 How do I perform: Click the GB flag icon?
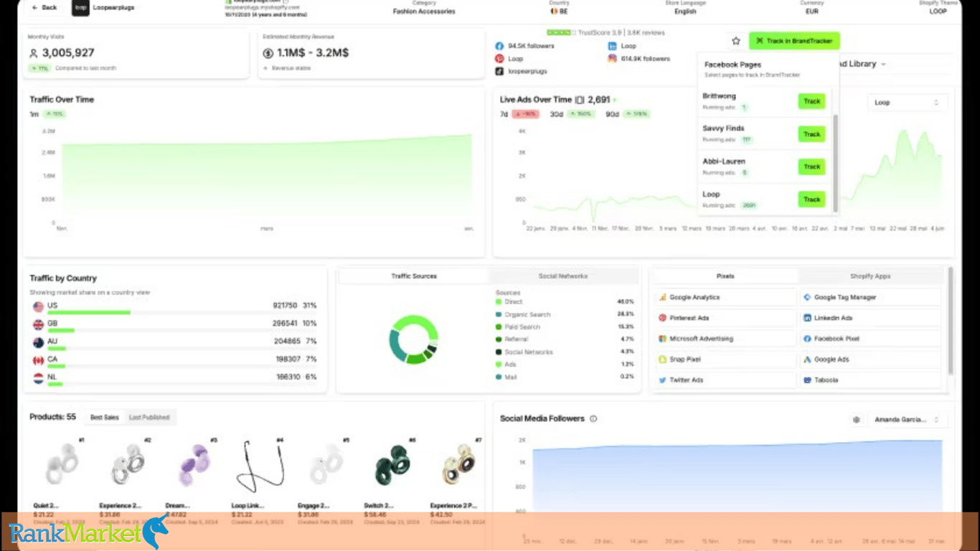click(x=39, y=324)
